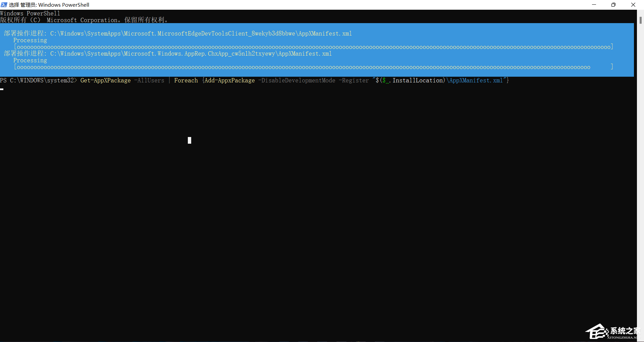Viewport: 644px width, 342px height.
Task: Click the vertical scrollbar thumb
Action: tap(640, 20)
